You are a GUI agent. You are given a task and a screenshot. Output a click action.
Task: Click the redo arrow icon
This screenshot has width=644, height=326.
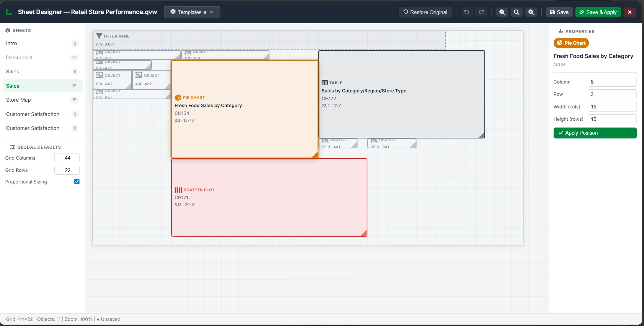481,12
